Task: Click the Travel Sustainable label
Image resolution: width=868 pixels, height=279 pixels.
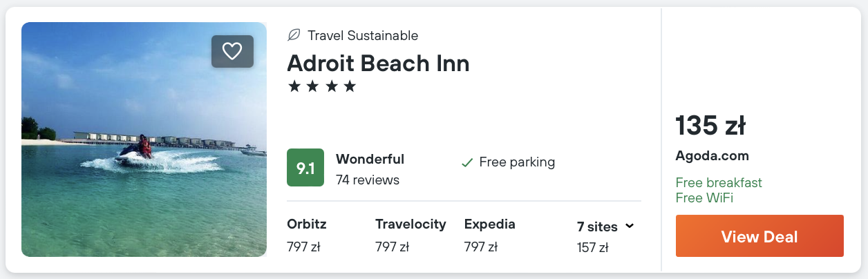Action: point(363,35)
